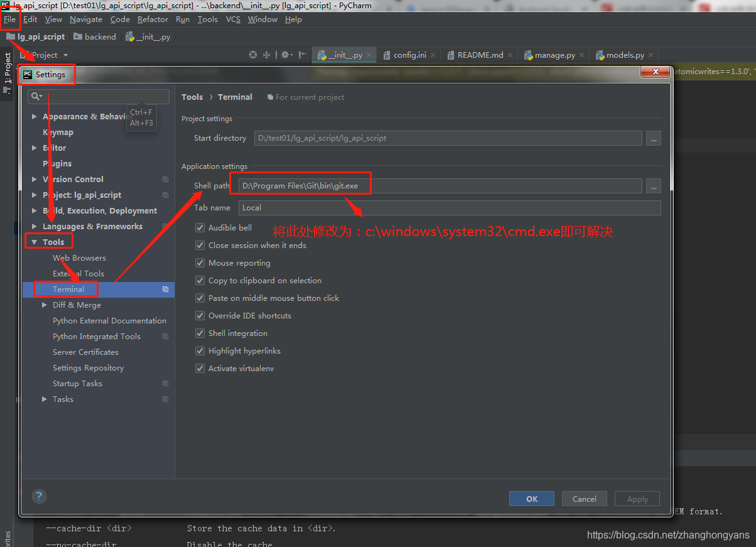
Task: Click the settings search field
Action: (99, 97)
